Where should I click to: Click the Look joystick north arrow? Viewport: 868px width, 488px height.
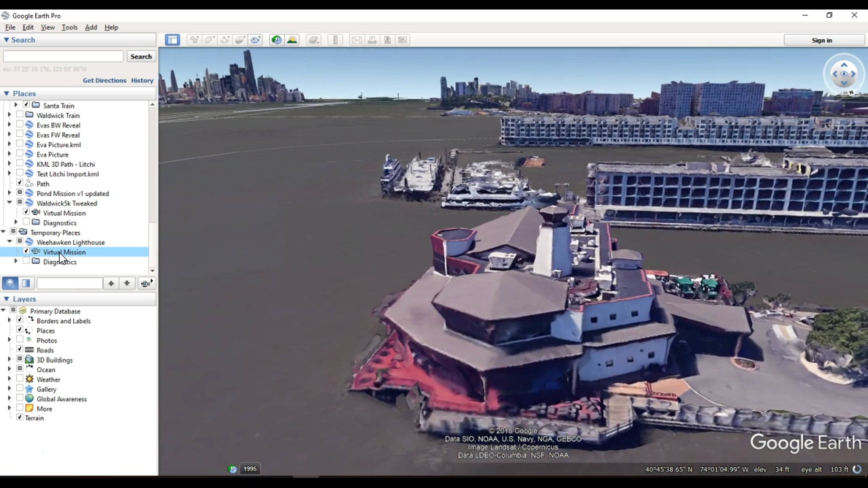(x=844, y=65)
